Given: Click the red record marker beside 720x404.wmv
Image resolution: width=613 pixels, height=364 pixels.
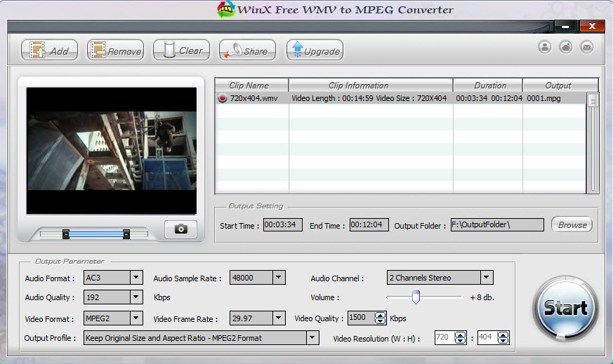Looking at the screenshot, I should pyautogui.click(x=223, y=98).
